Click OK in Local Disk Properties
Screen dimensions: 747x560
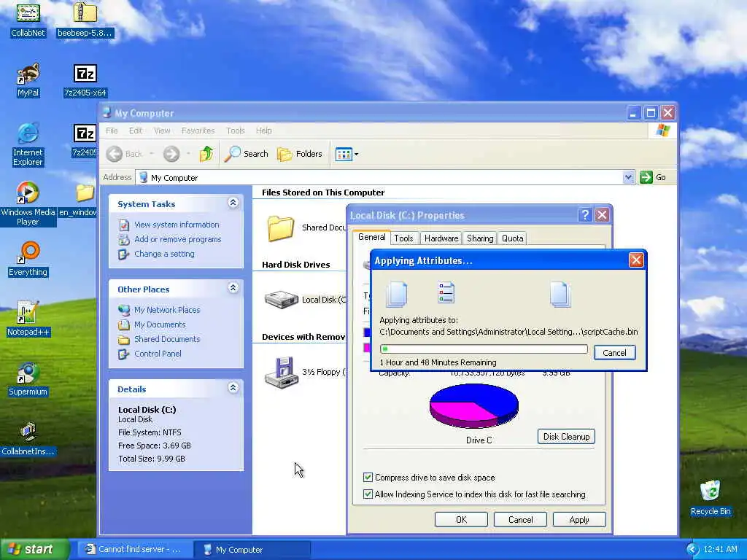(x=461, y=519)
